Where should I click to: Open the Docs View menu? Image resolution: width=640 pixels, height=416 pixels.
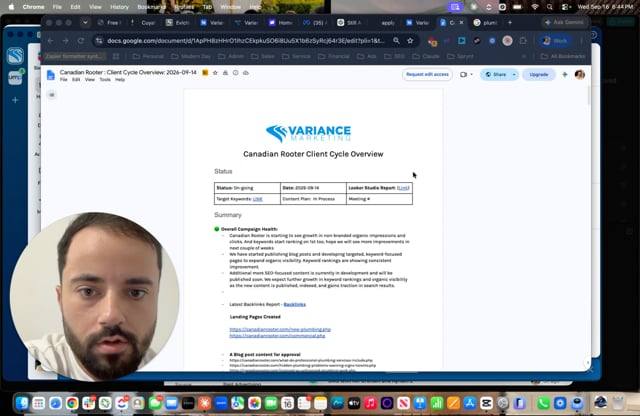coord(89,80)
